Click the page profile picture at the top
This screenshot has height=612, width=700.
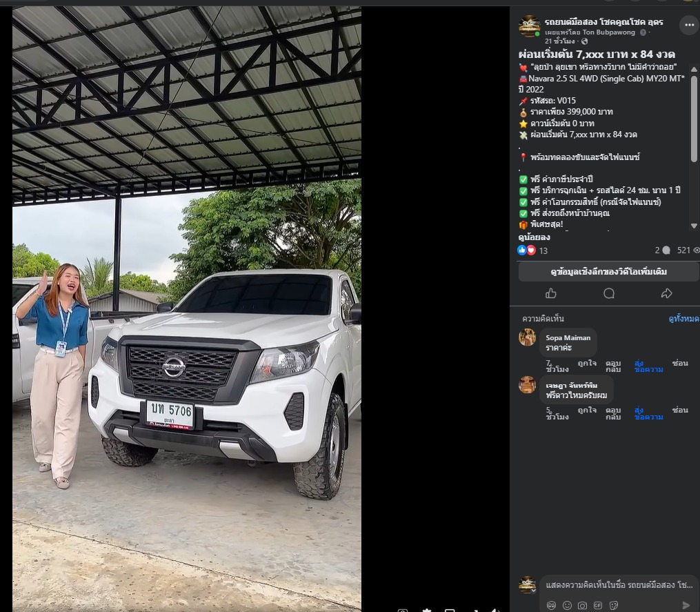530,26
